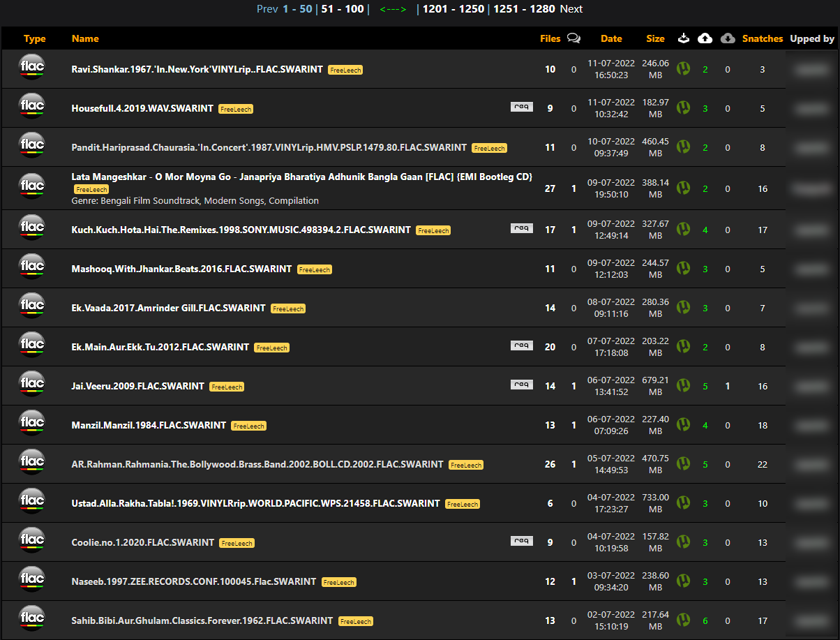Image resolution: width=840 pixels, height=640 pixels.
Task: Click the completed download header icon
Action: (x=684, y=38)
